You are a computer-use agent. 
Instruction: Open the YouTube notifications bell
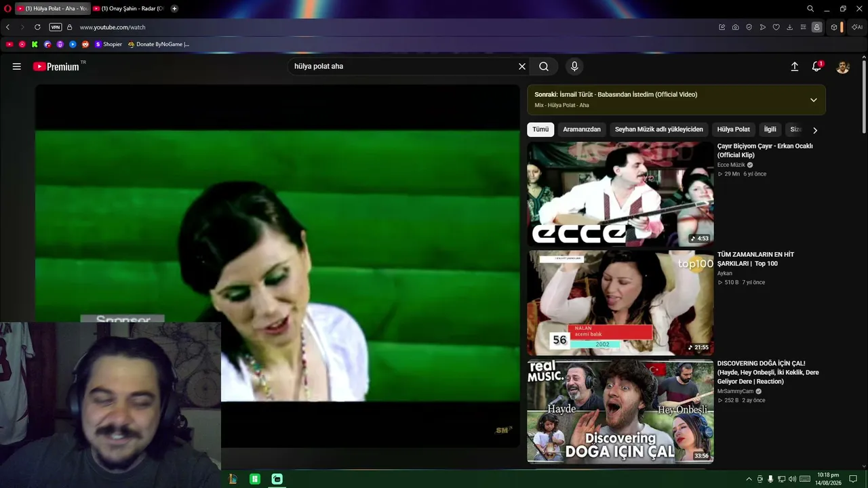(x=816, y=66)
